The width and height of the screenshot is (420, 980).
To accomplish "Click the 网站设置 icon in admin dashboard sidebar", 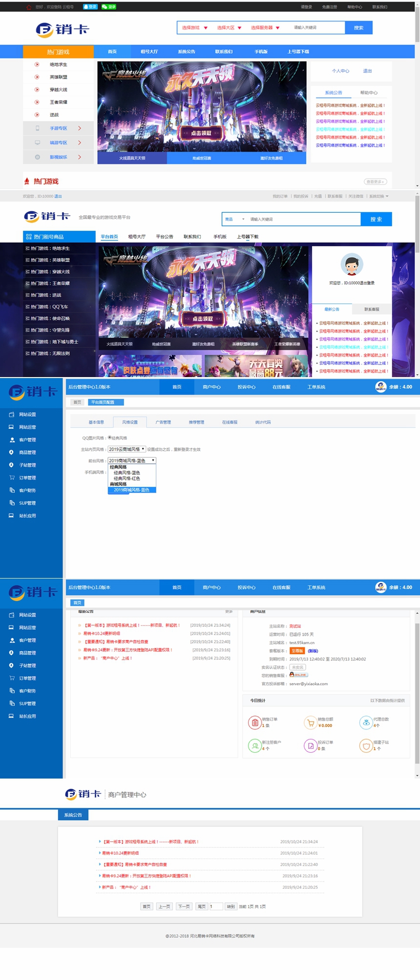I will (11, 615).
